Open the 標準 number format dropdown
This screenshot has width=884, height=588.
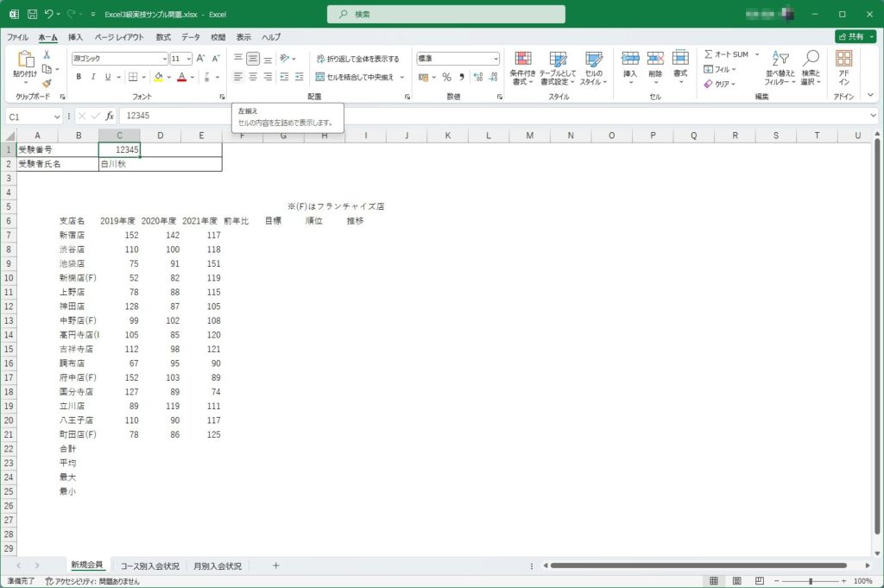(x=496, y=59)
